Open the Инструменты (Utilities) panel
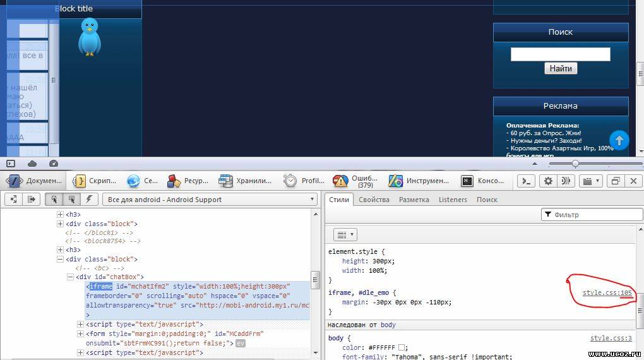The image size is (644, 360). [x=419, y=181]
